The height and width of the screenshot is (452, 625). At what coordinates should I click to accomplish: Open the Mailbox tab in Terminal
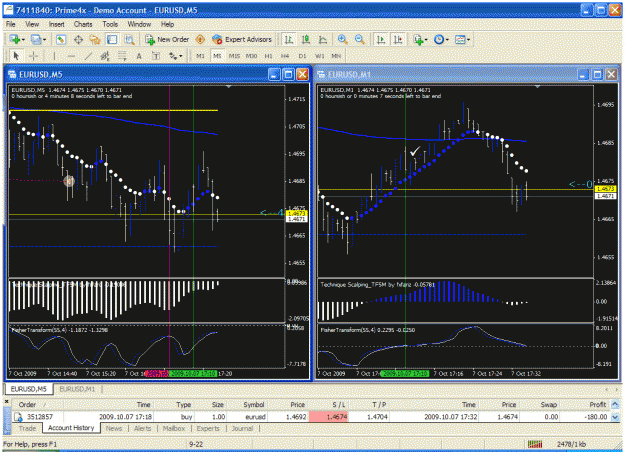point(174,428)
